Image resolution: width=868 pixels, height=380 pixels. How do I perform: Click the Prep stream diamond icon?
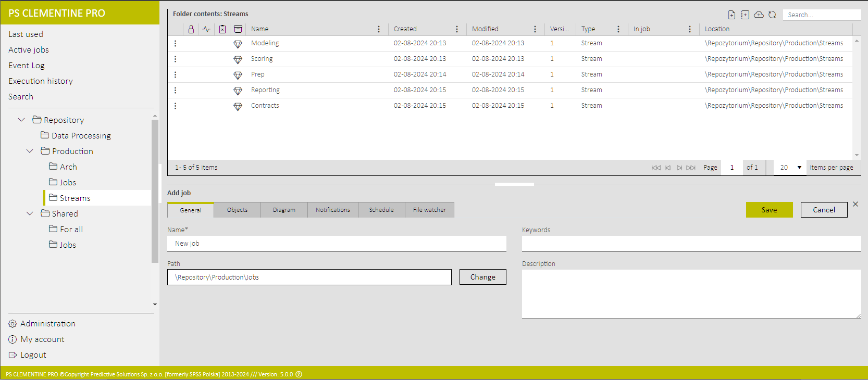click(x=238, y=75)
